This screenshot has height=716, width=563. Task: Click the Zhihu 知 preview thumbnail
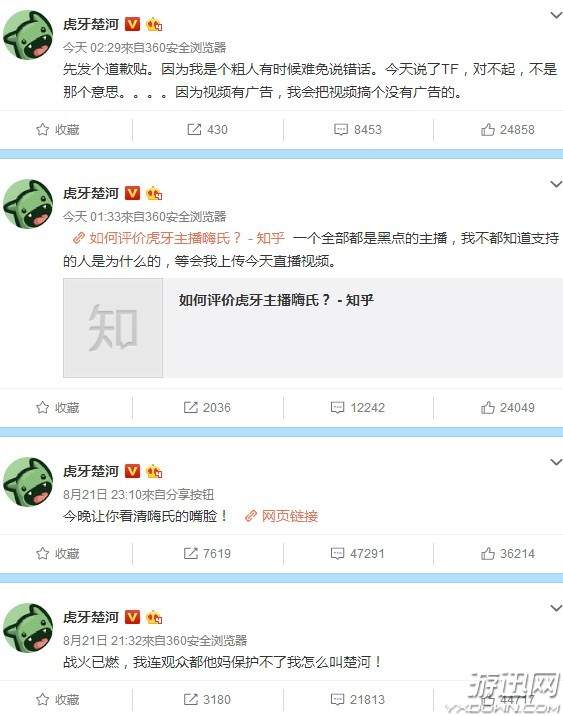(113, 328)
